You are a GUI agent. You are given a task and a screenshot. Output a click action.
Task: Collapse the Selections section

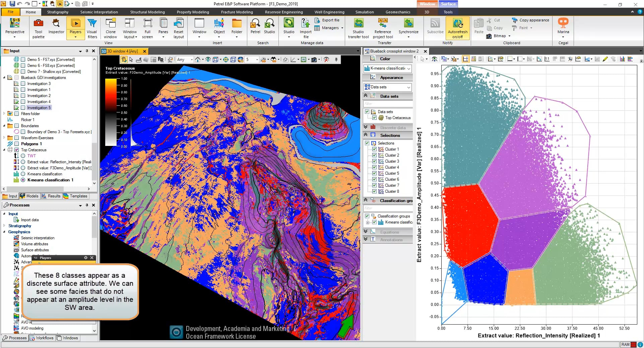[366, 135]
